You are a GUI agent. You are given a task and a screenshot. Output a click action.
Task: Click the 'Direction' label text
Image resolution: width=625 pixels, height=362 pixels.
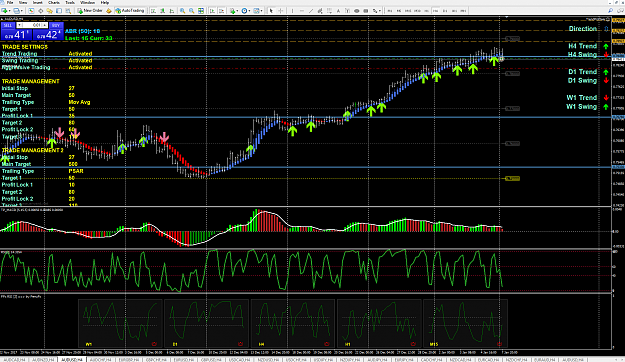pyautogui.click(x=583, y=29)
